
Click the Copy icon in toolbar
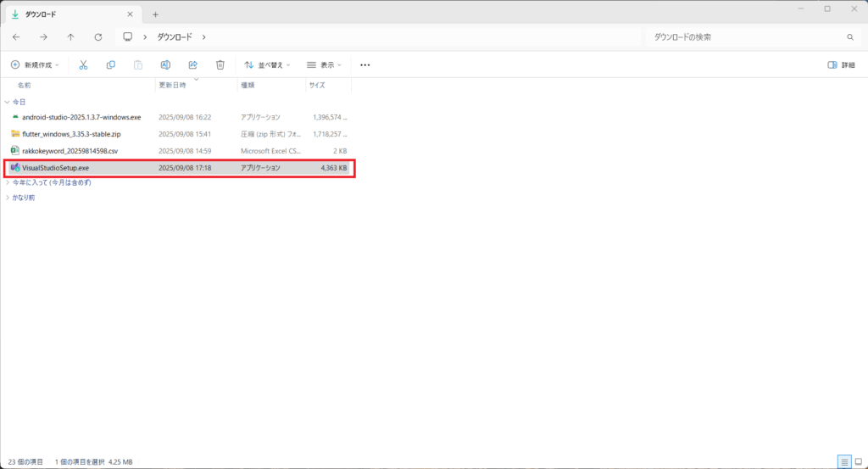[x=110, y=64]
